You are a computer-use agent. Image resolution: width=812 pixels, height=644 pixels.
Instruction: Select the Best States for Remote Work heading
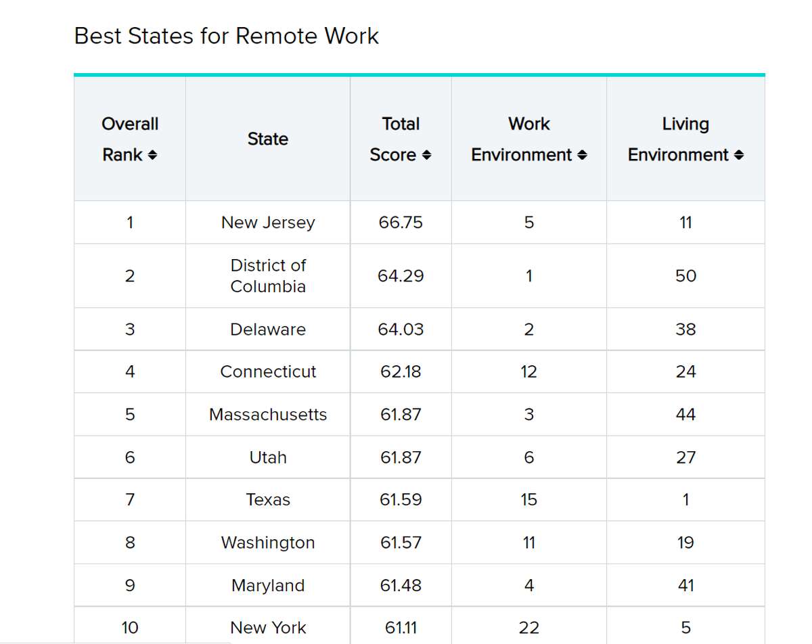(x=227, y=36)
